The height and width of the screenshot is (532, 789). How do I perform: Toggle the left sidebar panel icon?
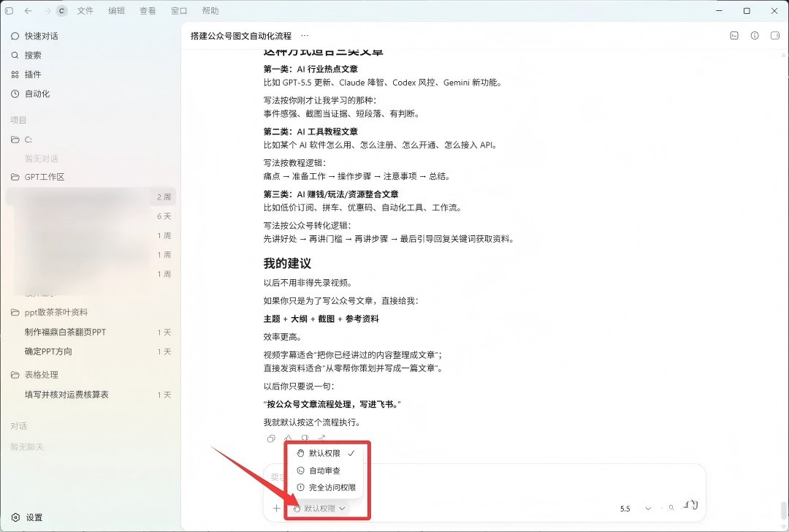click(x=9, y=10)
